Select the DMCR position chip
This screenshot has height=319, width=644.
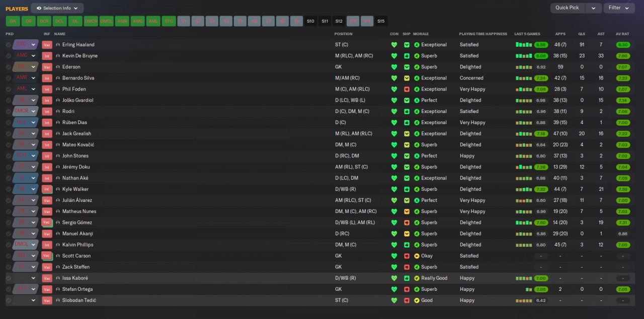click(91, 21)
